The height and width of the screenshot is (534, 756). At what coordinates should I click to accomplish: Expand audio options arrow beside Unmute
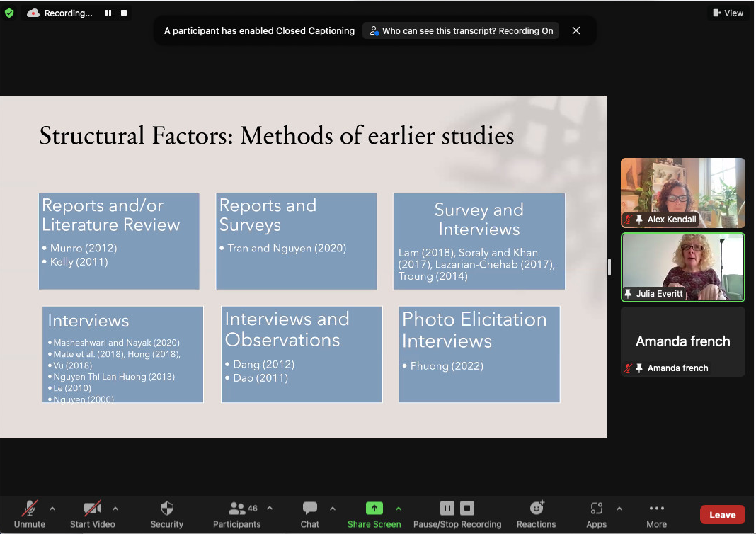(x=52, y=509)
